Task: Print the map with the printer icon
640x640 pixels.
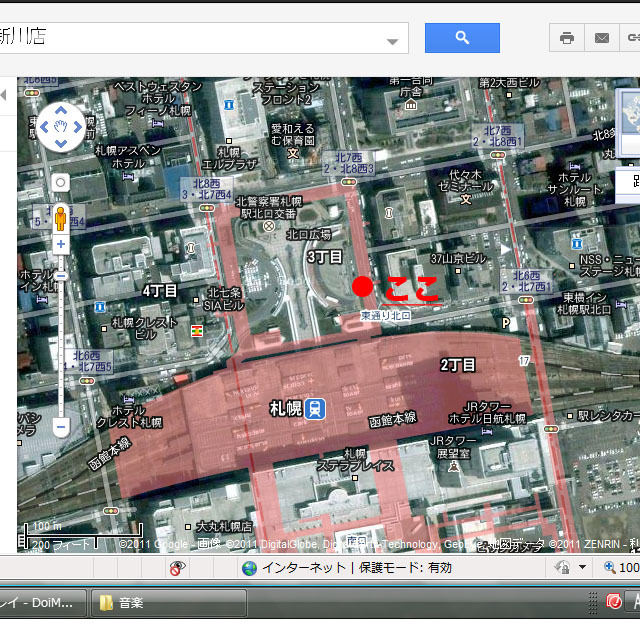Action: tap(567, 38)
